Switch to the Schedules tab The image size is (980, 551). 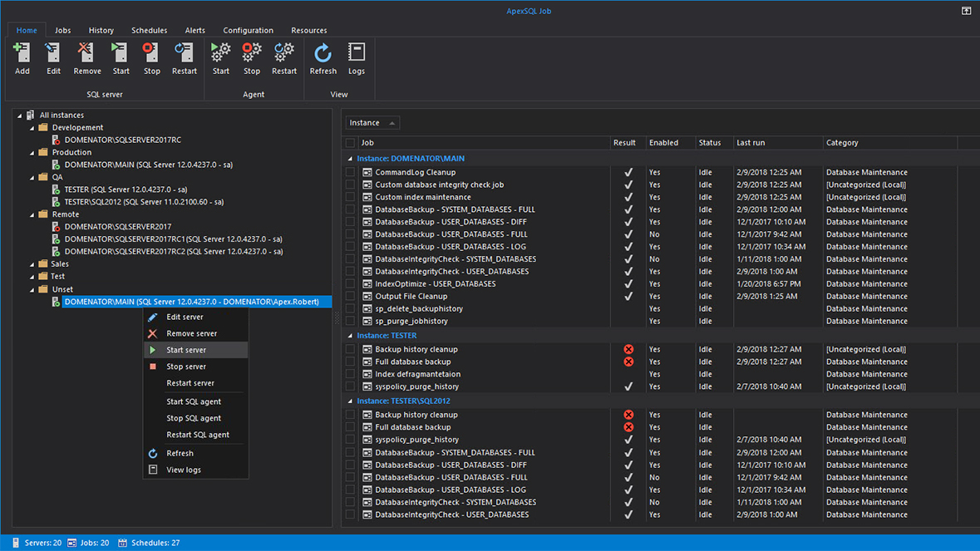[x=149, y=30]
